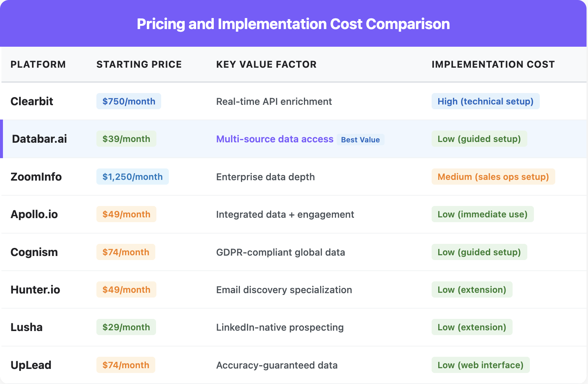Click 'LinkedIn-native prospecting' text
The image size is (588, 384).
click(280, 327)
